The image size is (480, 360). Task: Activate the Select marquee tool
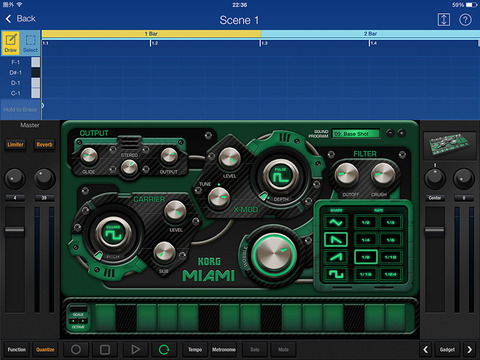pos(30,42)
